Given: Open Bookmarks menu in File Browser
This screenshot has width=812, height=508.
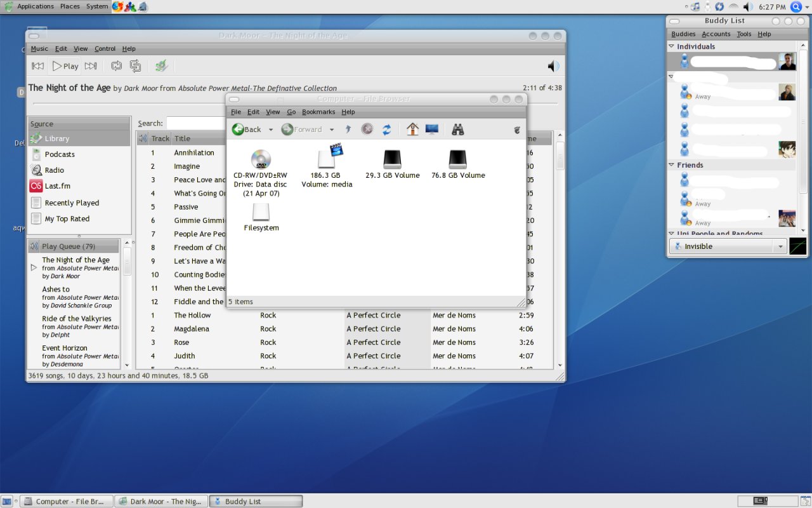Looking at the screenshot, I should pyautogui.click(x=318, y=112).
